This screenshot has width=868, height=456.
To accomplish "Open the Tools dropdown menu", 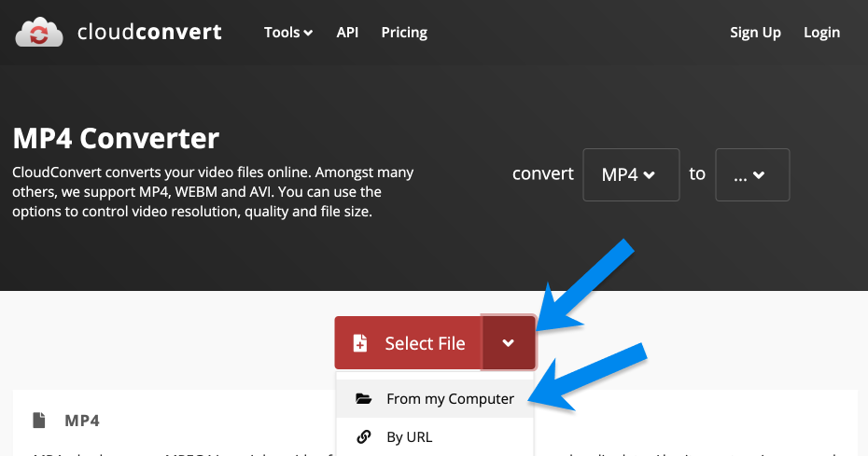I will (287, 33).
